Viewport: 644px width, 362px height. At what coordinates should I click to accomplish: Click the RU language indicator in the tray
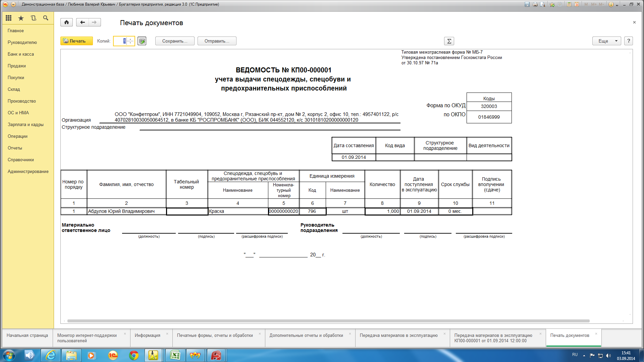pos(575,355)
